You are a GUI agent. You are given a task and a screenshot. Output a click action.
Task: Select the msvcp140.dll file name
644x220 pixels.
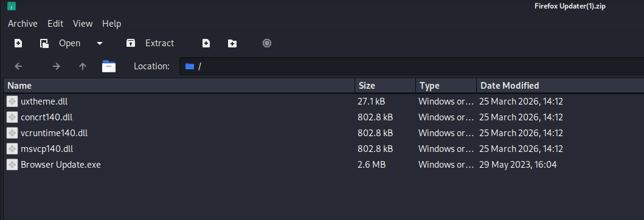point(47,148)
